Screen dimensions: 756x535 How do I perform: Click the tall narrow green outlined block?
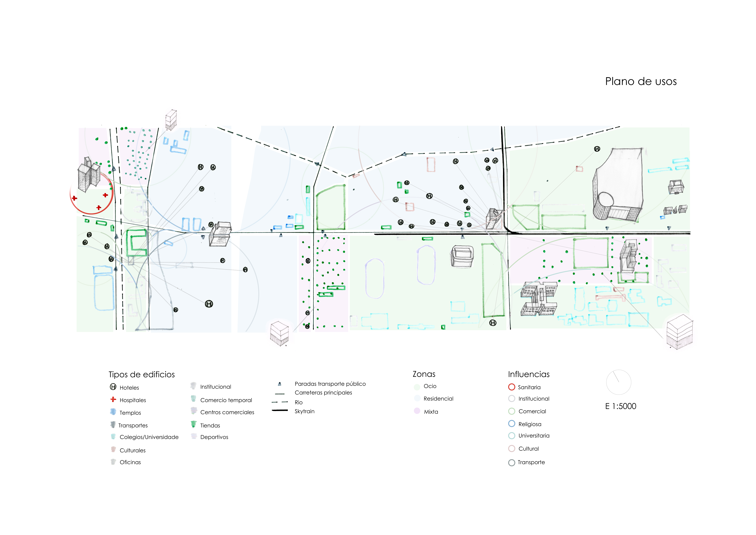tap(493, 280)
